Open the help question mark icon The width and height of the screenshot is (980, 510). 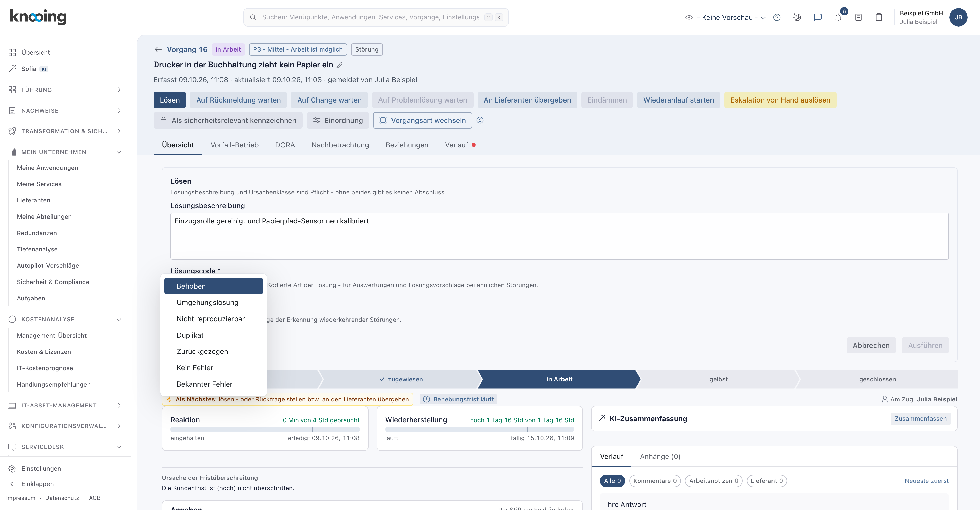777,18
